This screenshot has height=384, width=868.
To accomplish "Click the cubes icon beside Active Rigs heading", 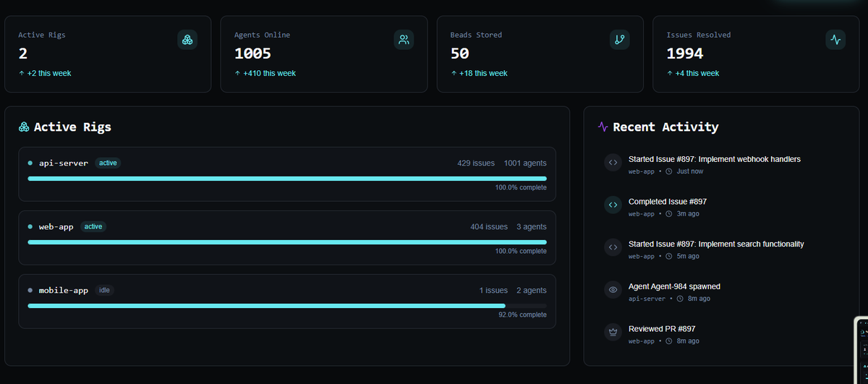I will pyautogui.click(x=24, y=127).
